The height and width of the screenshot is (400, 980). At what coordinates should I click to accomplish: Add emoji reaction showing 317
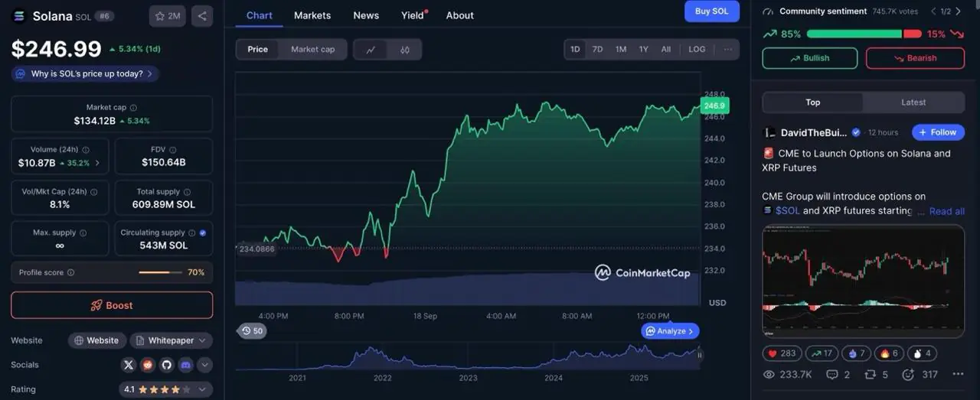pyautogui.click(x=920, y=375)
